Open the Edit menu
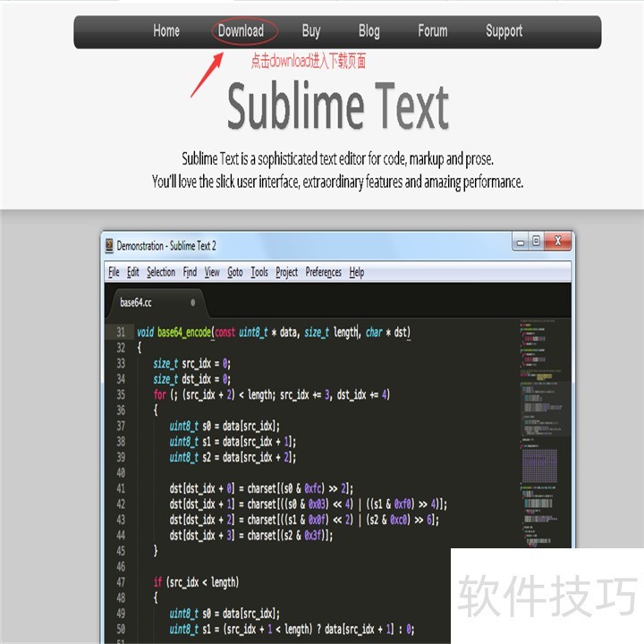This screenshot has width=644, height=644. coord(133,272)
